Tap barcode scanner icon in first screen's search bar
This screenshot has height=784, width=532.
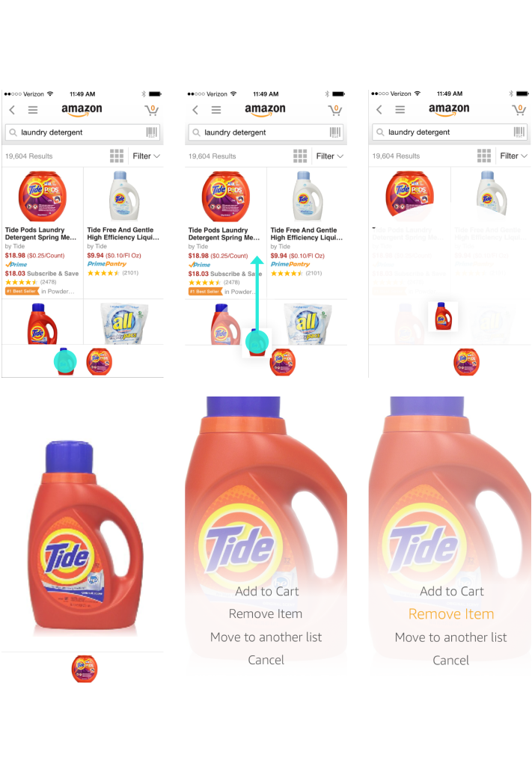click(151, 132)
